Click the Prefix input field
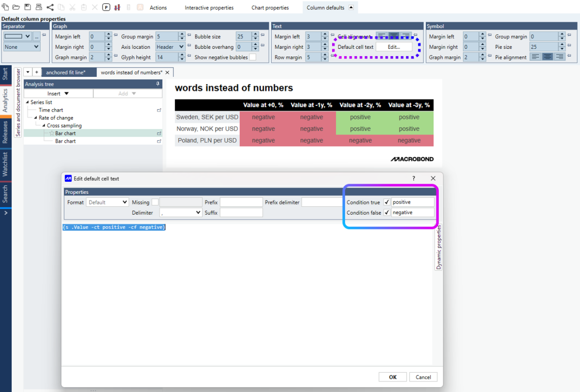The image size is (580, 392). click(241, 202)
